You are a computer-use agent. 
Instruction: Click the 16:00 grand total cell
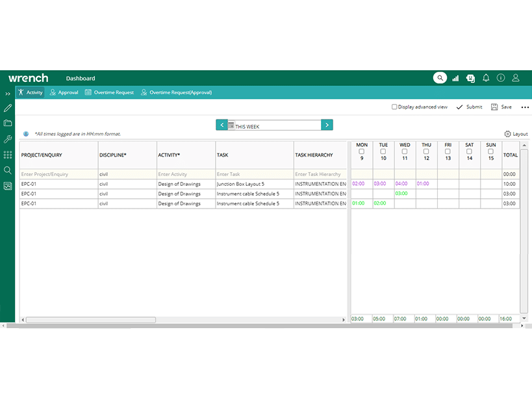[x=509, y=319]
